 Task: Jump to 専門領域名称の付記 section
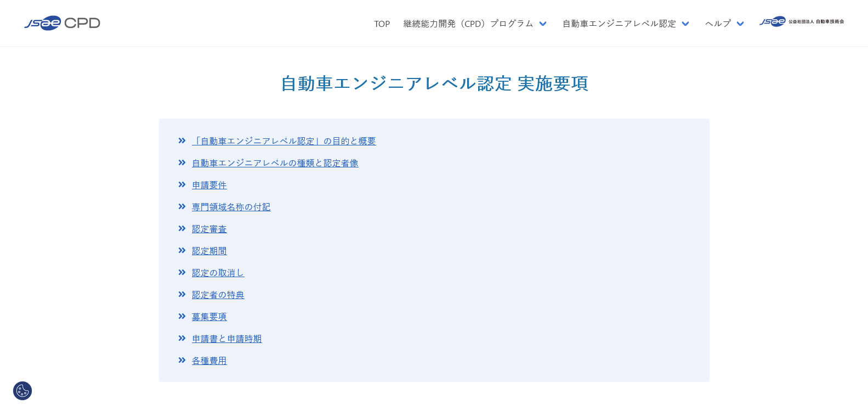pos(231,207)
